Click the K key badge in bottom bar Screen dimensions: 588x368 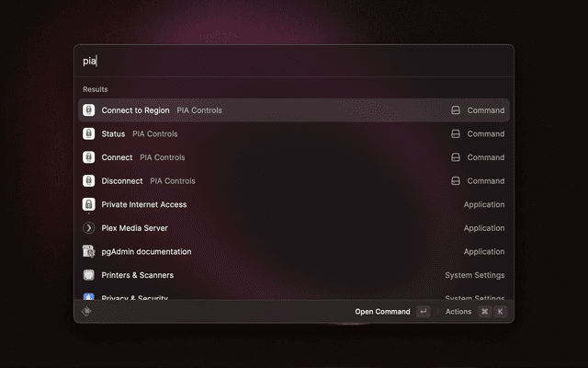[x=501, y=312]
